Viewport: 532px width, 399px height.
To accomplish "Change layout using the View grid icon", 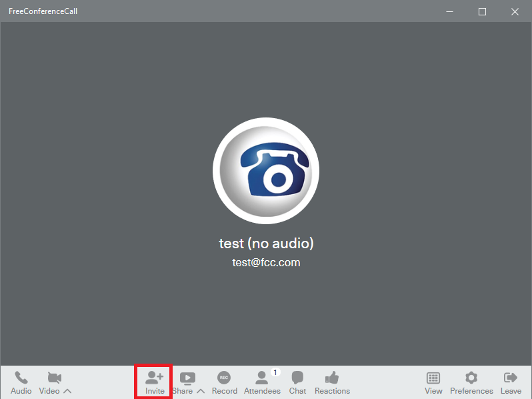I will tap(433, 378).
